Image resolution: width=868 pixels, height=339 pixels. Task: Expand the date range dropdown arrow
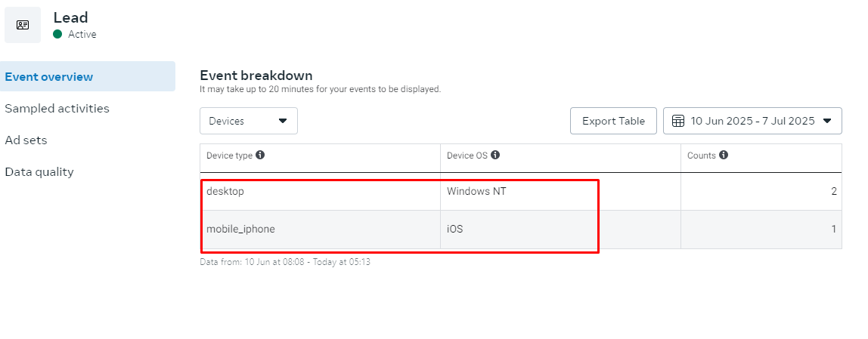pyautogui.click(x=827, y=121)
